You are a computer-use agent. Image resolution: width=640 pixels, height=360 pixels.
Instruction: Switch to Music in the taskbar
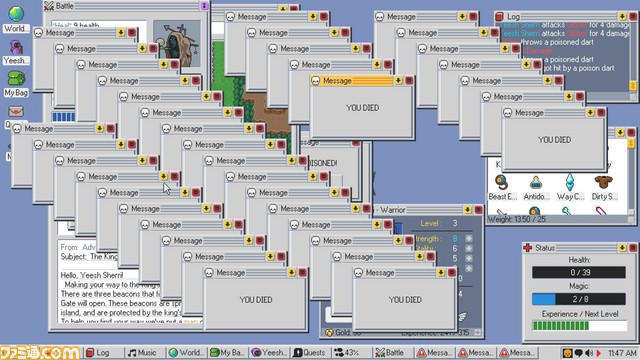tap(142, 353)
